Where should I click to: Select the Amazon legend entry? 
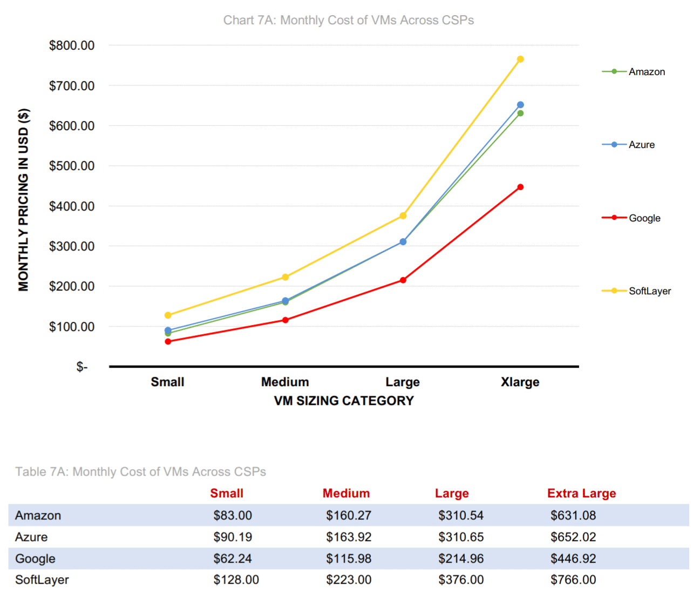tap(634, 72)
